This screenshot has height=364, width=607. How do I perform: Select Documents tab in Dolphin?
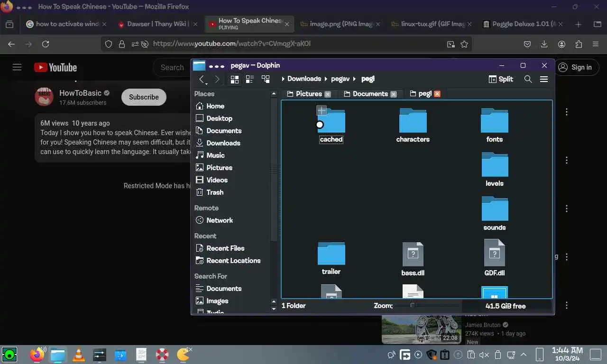(370, 94)
